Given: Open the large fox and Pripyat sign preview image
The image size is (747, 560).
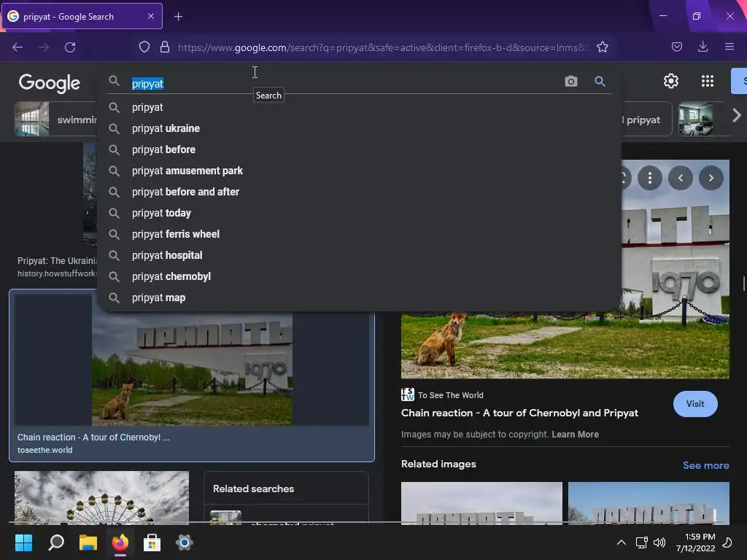Looking at the screenshot, I should click(x=565, y=345).
